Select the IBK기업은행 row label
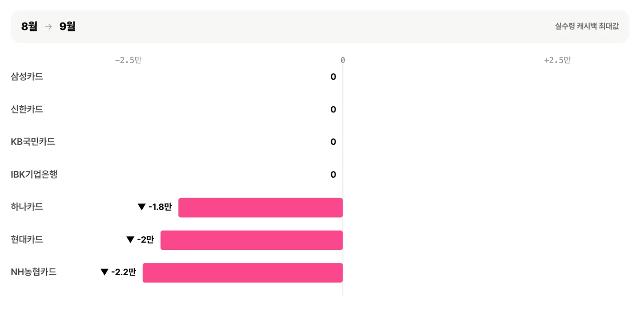Screen dimensions: 644x313 point(34,175)
